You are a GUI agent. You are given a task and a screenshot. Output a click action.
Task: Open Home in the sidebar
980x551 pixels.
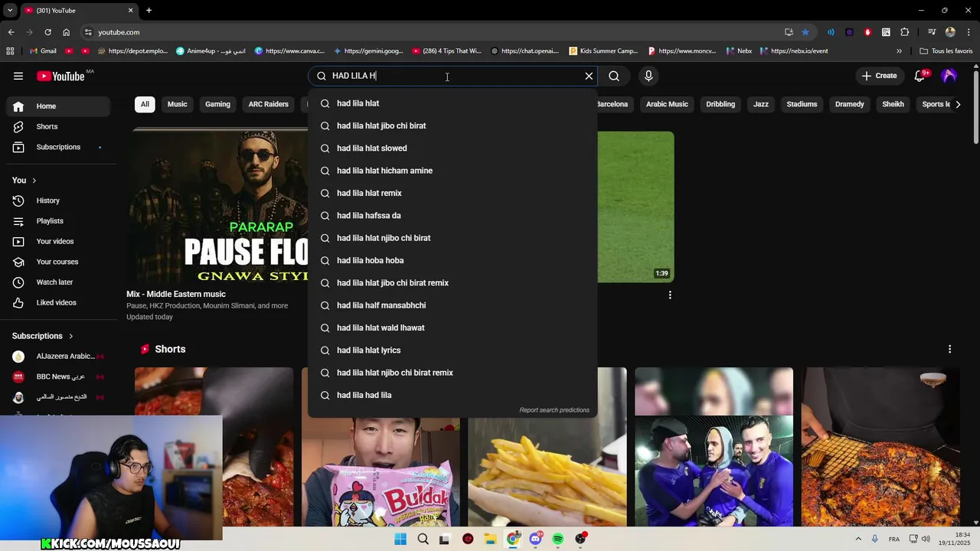[x=60, y=106]
